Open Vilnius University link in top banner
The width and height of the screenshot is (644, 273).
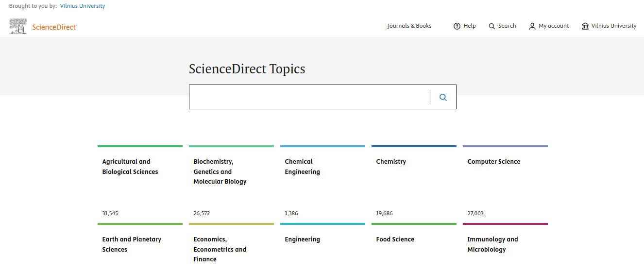tap(83, 6)
